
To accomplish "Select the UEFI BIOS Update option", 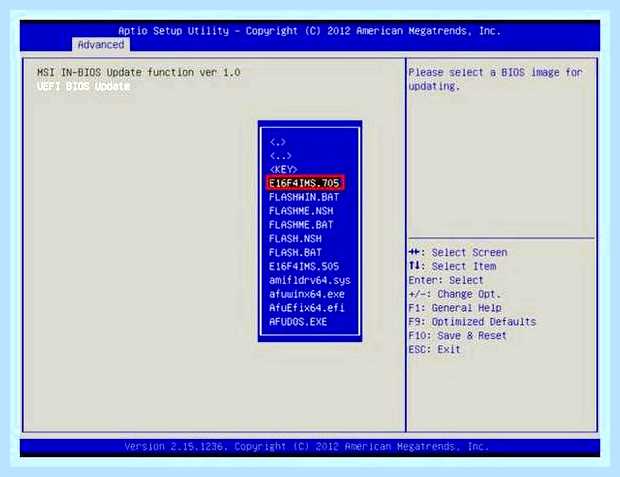I will (83, 86).
